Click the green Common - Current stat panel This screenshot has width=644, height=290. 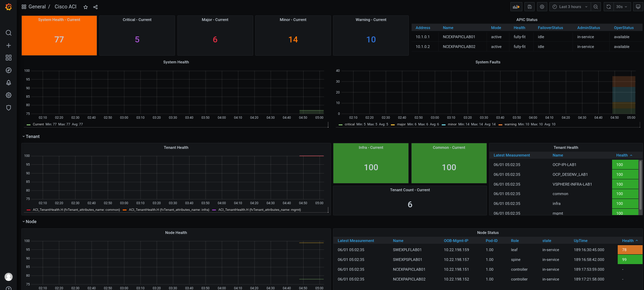(449, 163)
